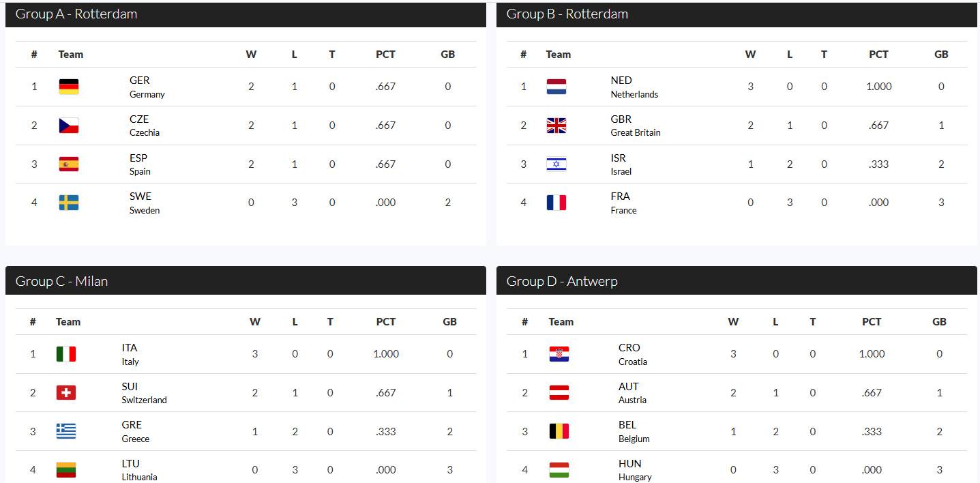Click the PCT column header in Group B
Screen dimensions: 980x483
click(878, 55)
